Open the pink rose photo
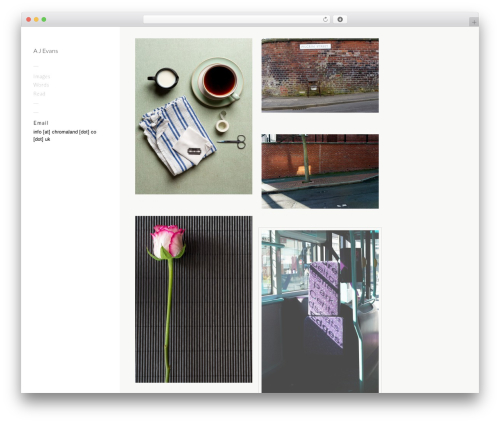 [x=194, y=299]
